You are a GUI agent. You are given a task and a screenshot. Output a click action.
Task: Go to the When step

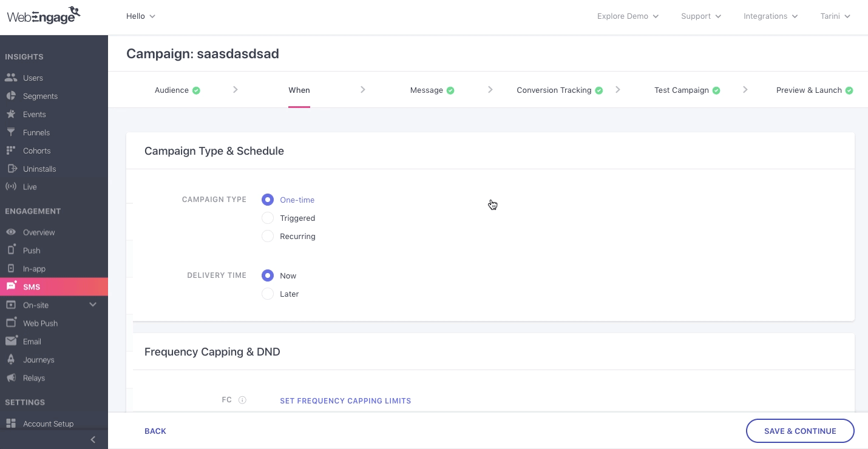click(299, 90)
